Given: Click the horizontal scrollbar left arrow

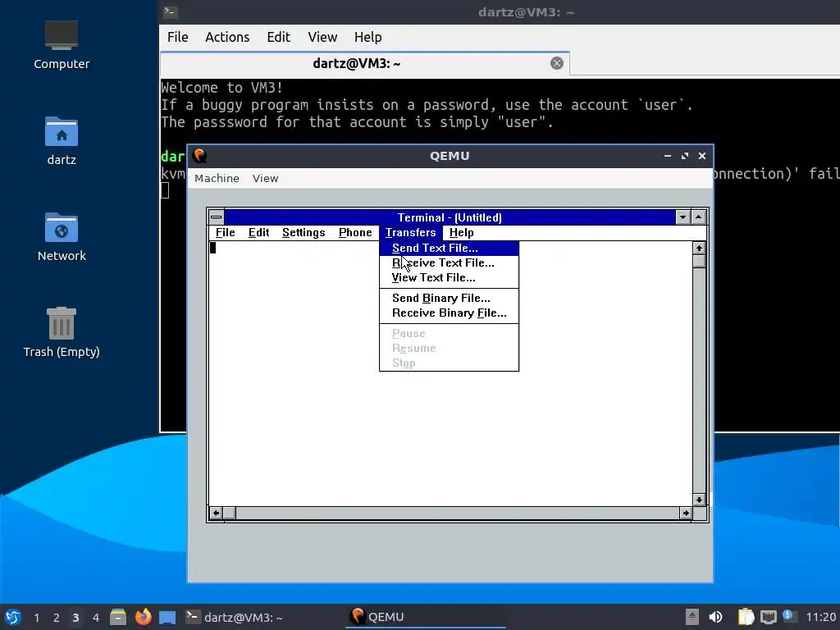Looking at the screenshot, I should pyautogui.click(x=216, y=513).
